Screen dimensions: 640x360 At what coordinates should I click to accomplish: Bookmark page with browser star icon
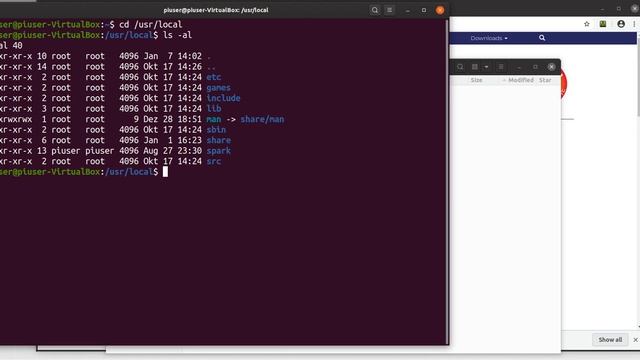click(587, 24)
